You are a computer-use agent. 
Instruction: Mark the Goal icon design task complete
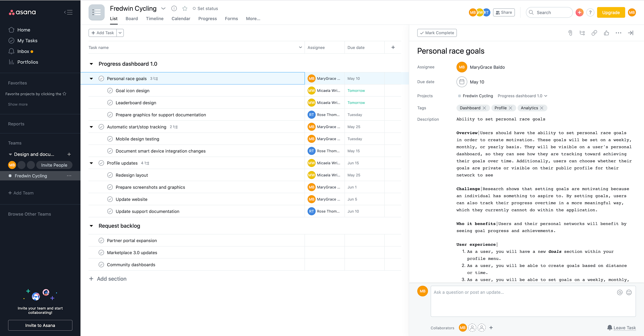point(110,90)
